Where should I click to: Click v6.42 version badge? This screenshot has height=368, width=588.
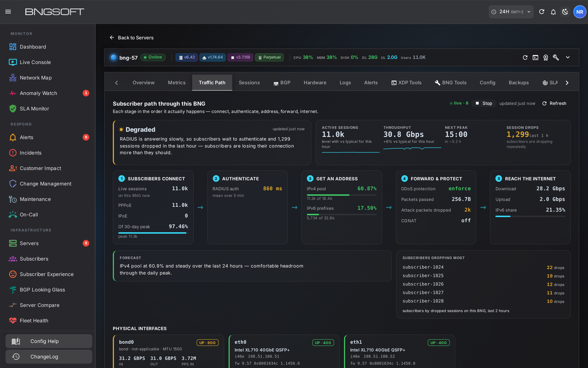click(x=187, y=57)
